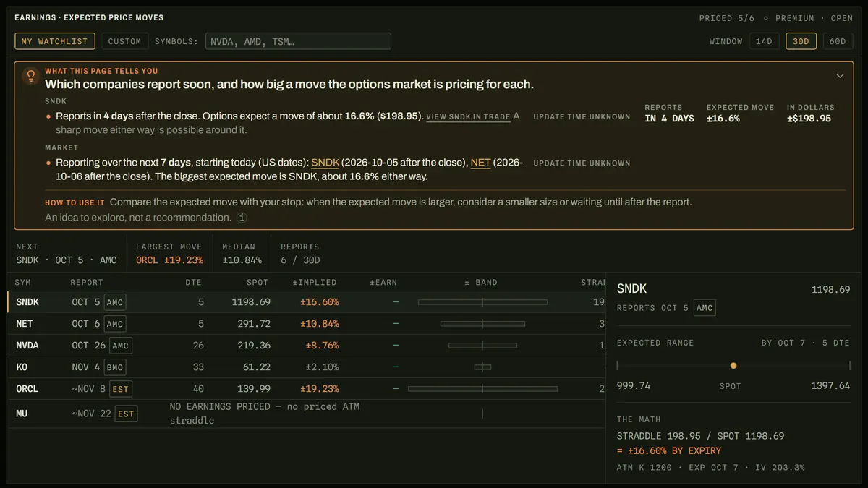Click the spot price 219.36
The image size is (868, 488).
tap(254, 345)
